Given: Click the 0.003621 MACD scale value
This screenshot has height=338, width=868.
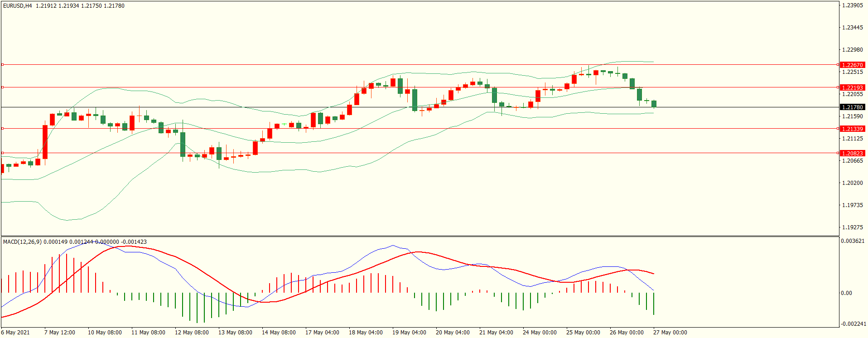Looking at the screenshot, I should 853,241.
